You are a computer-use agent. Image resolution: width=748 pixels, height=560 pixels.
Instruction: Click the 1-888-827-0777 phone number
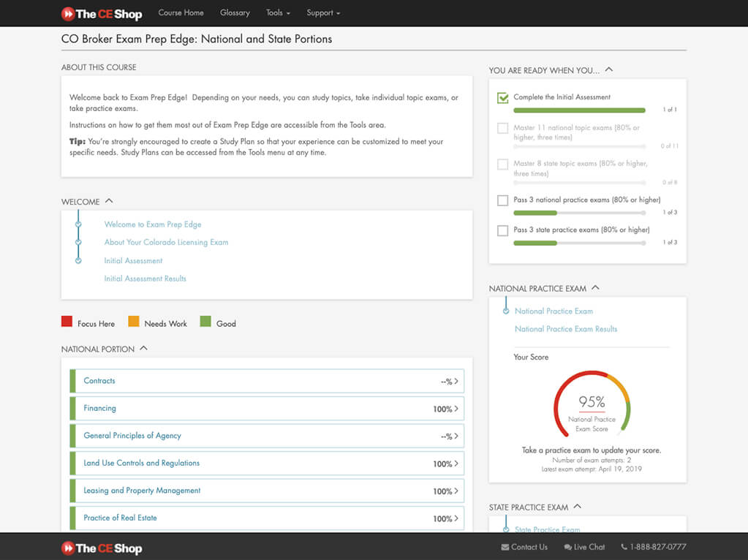click(658, 547)
